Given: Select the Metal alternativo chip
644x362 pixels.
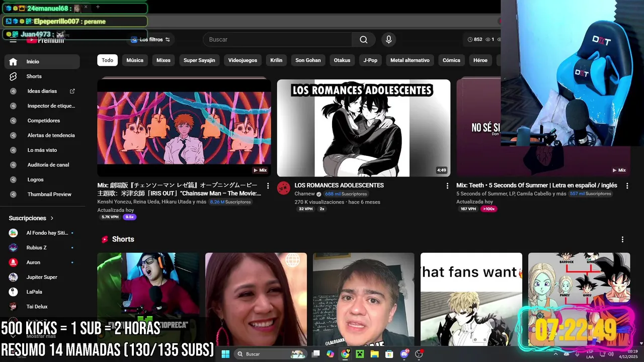Looking at the screenshot, I should pyautogui.click(x=410, y=60).
